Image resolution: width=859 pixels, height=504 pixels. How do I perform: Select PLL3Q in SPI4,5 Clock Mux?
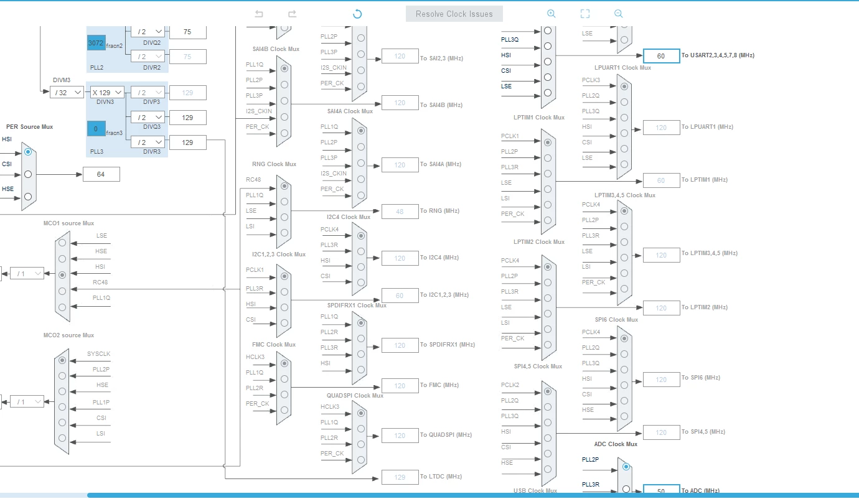[x=548, y=422]
